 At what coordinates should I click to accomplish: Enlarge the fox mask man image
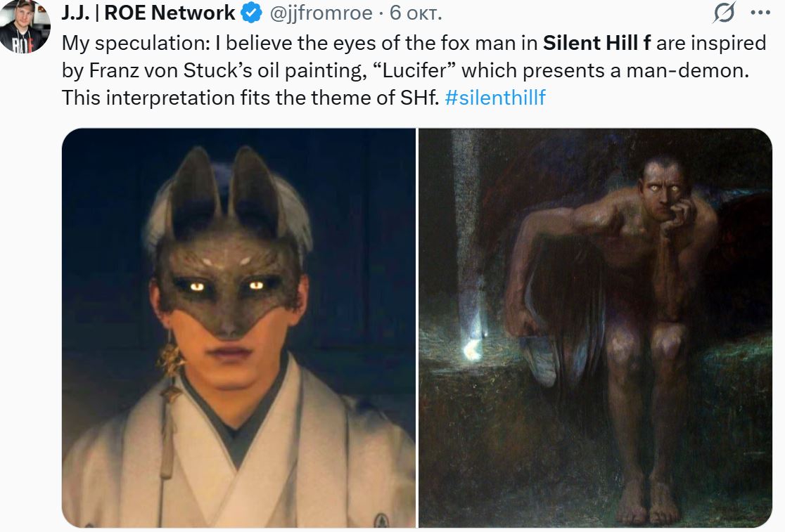[238, 328]
